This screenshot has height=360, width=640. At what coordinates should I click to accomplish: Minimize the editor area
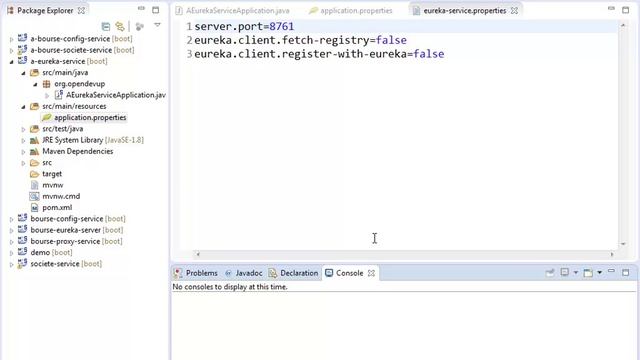pyautogui.click(x=611, y=8)
